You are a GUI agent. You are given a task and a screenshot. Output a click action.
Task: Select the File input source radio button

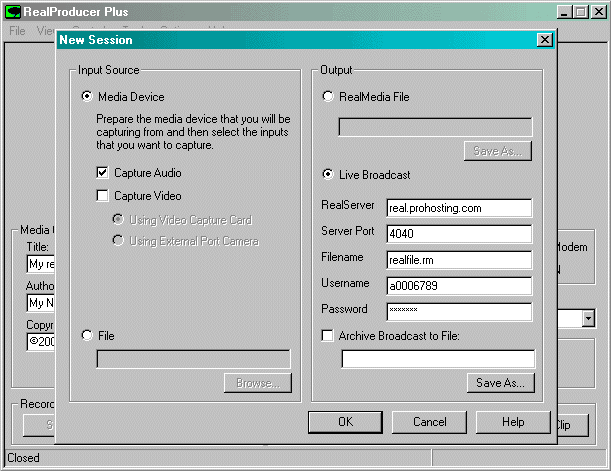pos(87,335)
